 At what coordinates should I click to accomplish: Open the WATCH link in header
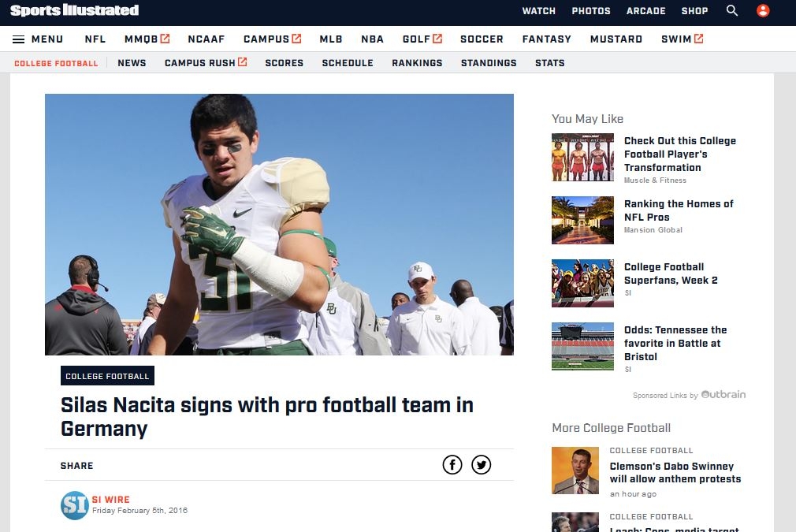(538, 11)
